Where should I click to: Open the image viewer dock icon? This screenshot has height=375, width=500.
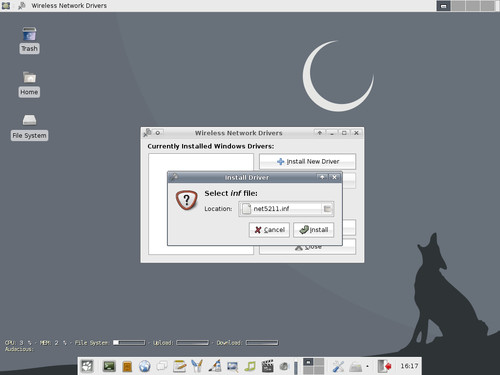pyautogui.click(x=232, y=367)
